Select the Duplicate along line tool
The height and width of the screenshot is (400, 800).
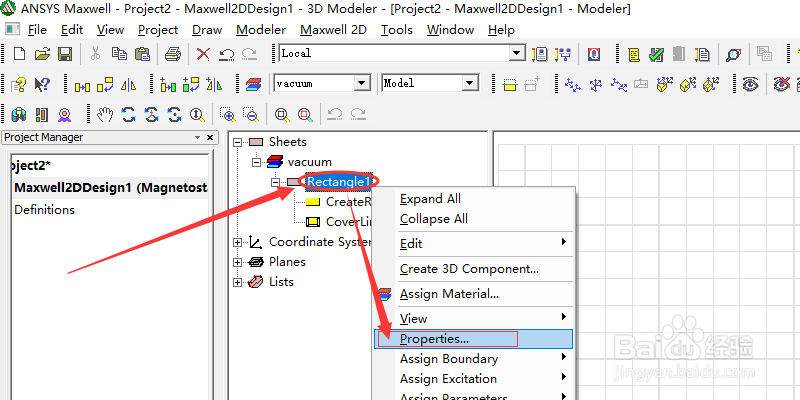pos(168,85)
